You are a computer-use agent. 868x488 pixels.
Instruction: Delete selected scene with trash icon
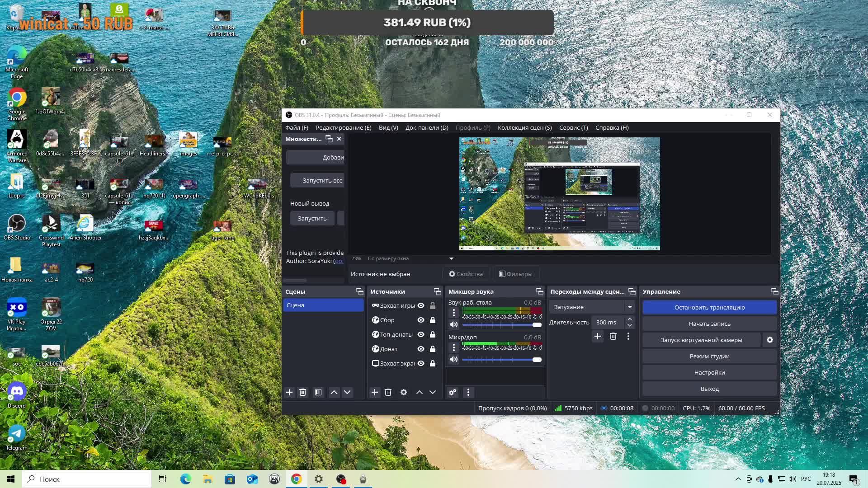click(x=303, y=392)
